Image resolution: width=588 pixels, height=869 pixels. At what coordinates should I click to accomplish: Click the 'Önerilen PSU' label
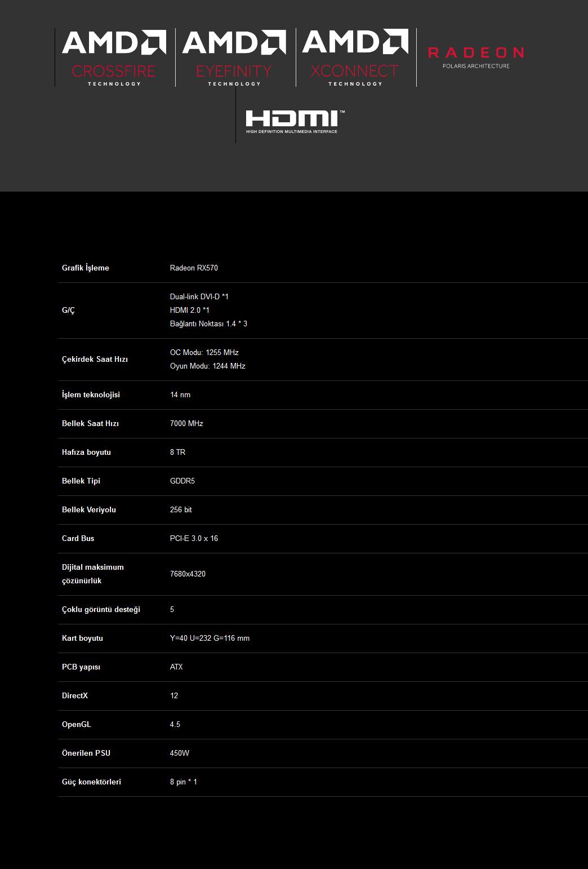86,753
